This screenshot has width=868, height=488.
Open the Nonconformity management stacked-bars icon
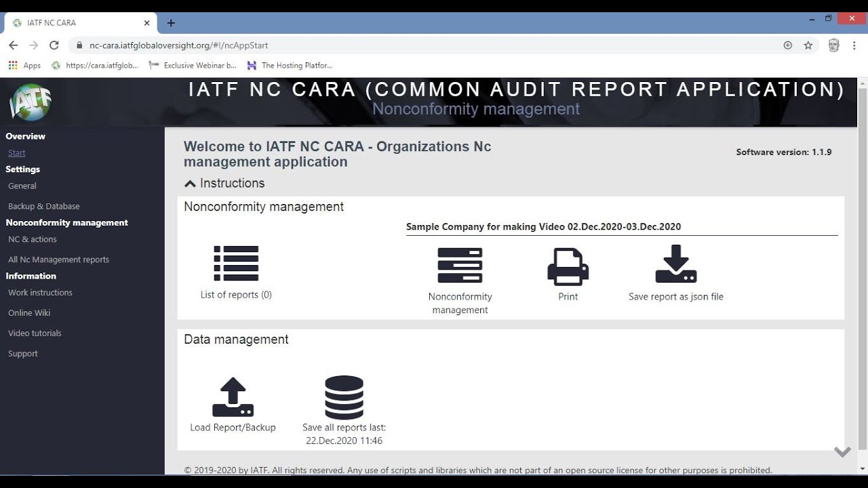point(460,265)
